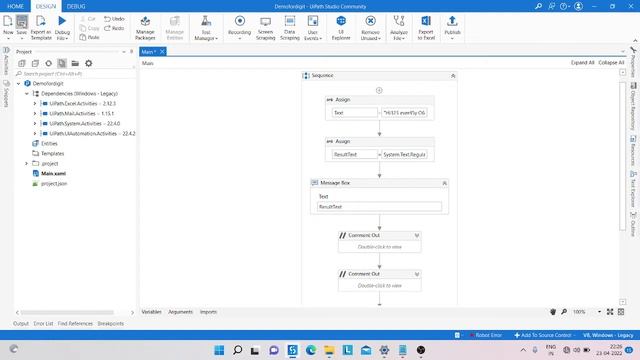
Task: Launch Screen Scraping
Action: coord(265,27)
